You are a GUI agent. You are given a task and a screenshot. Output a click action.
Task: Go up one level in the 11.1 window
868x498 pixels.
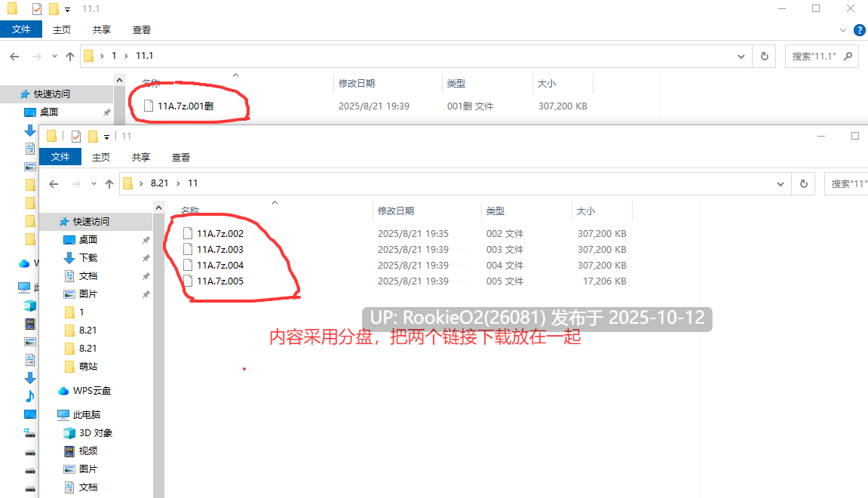click(69, 56)
